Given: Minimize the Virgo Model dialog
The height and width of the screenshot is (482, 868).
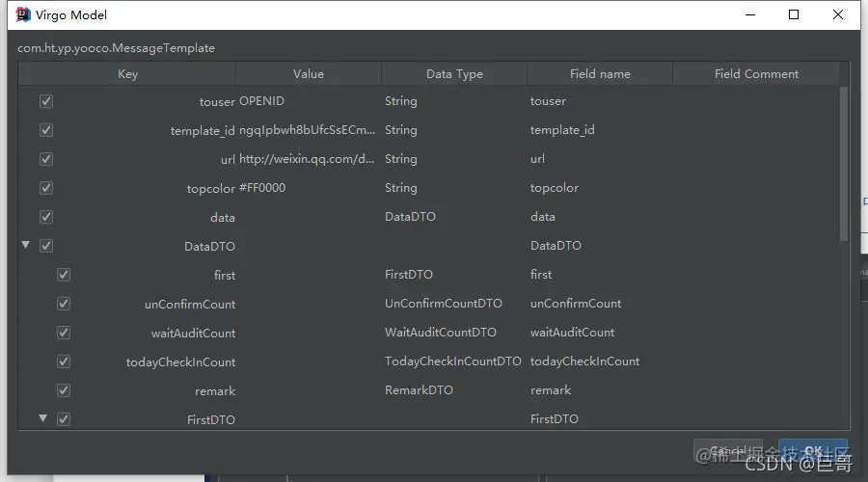Looking at the screenshot, I should (750, 14).
